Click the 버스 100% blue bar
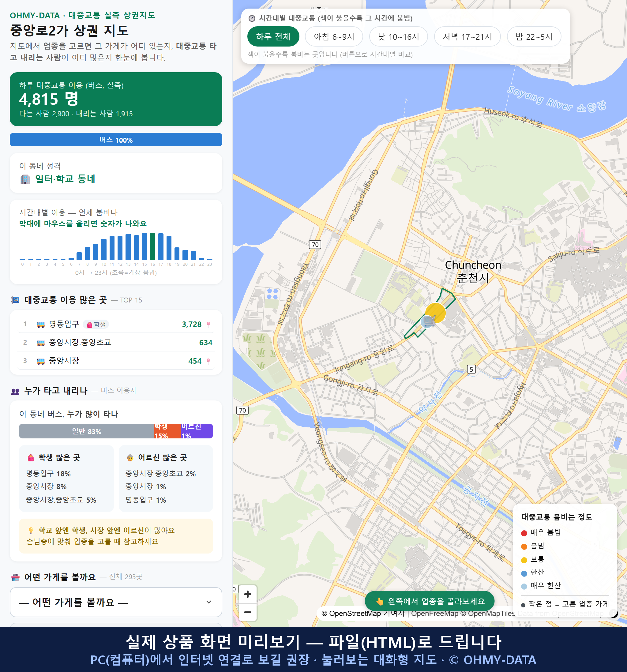 click(116, 140)
